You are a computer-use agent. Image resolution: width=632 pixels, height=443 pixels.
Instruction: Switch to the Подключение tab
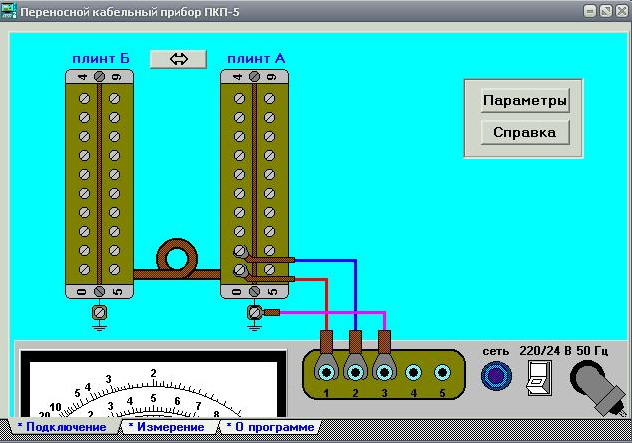click(66, 427)
